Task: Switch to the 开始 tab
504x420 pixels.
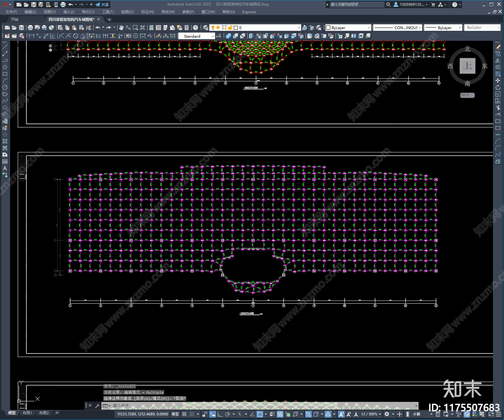Action: click(15, 20)
